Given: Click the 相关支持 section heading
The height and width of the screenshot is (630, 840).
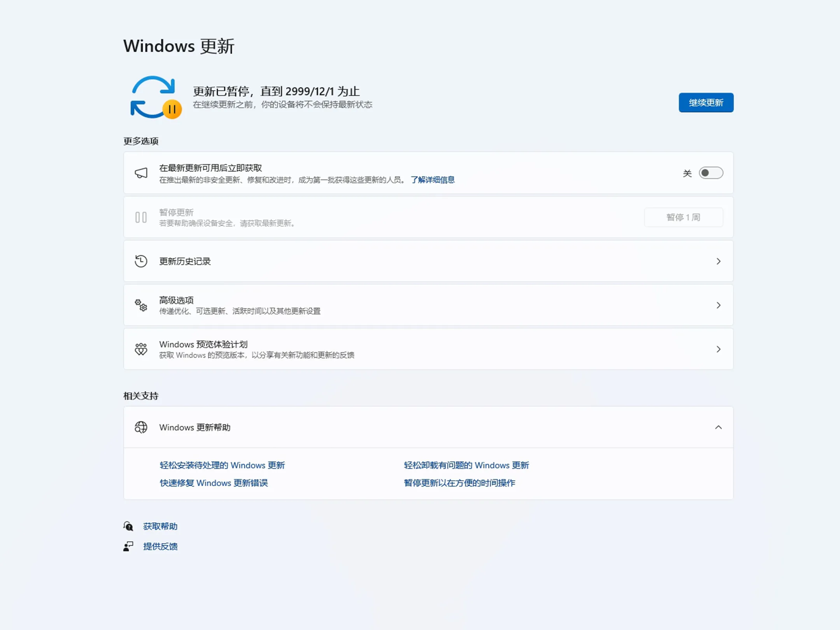Looking at the screenshot, I should point(141,396).
